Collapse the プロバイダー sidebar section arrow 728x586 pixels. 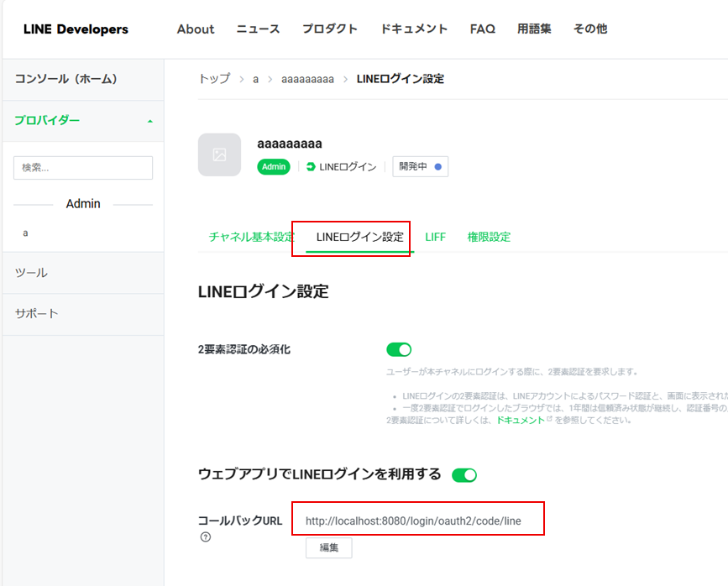coord(150,121)
